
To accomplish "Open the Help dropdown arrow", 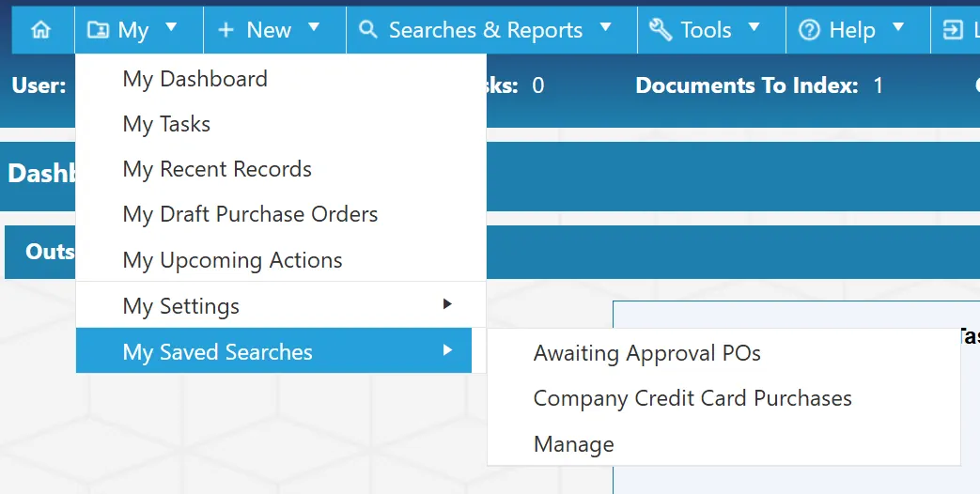I will tap(898, 27).
